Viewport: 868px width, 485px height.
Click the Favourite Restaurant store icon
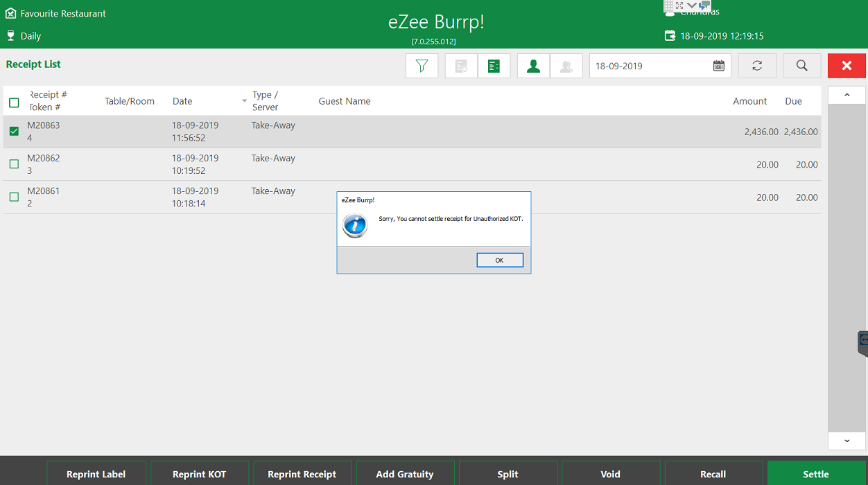(10, 13)
